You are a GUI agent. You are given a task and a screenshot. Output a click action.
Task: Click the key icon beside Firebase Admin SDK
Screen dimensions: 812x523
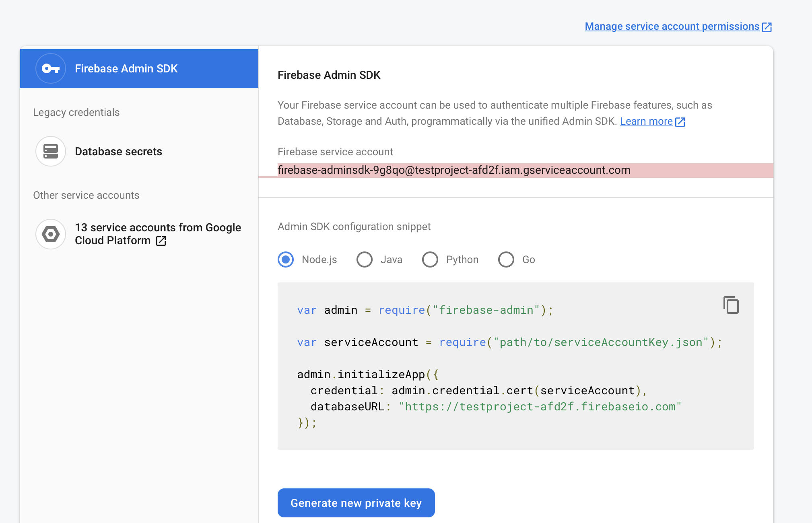coord(50,68)
